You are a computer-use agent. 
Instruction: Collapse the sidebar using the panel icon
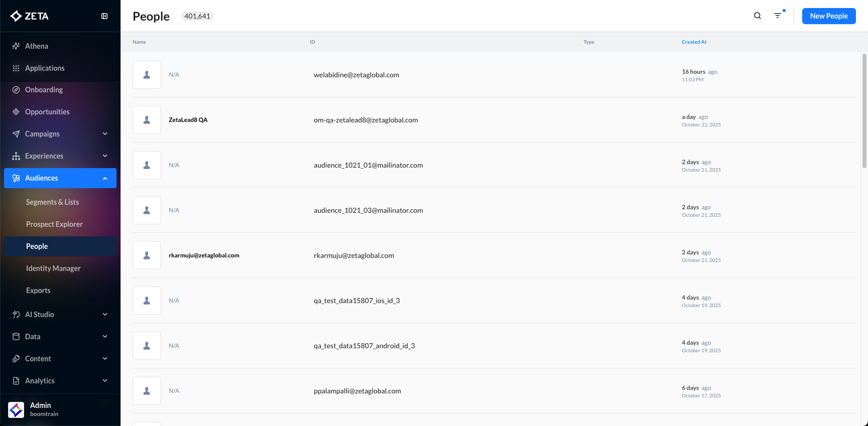click(104, 16)
